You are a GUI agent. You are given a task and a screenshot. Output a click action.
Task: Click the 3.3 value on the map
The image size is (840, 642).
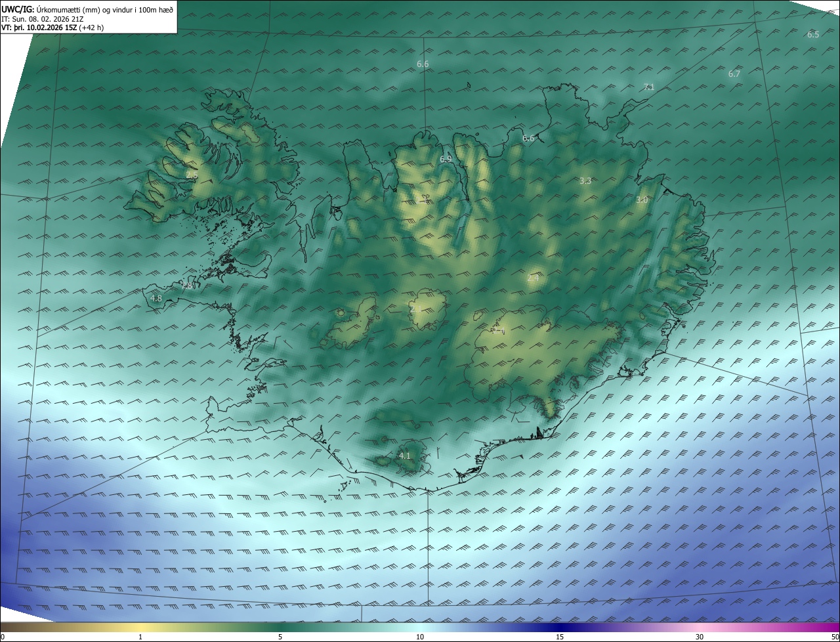pos(585,181)
